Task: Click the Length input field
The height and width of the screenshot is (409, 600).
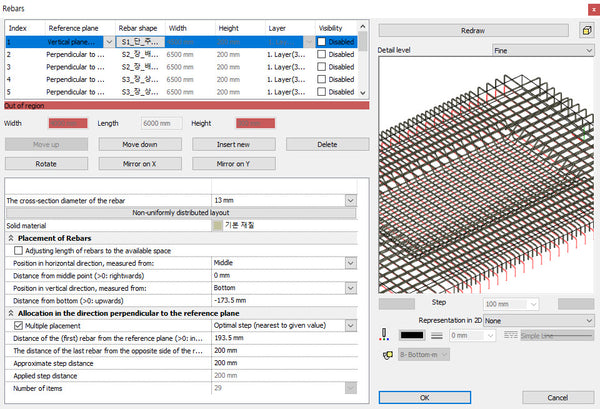Action: click(x=162, y=123)
